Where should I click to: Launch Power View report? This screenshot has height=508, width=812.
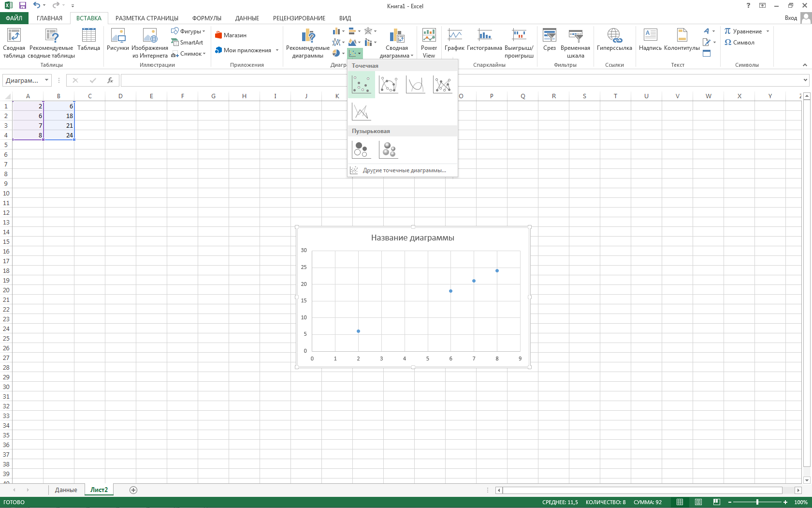click(429, 43)
